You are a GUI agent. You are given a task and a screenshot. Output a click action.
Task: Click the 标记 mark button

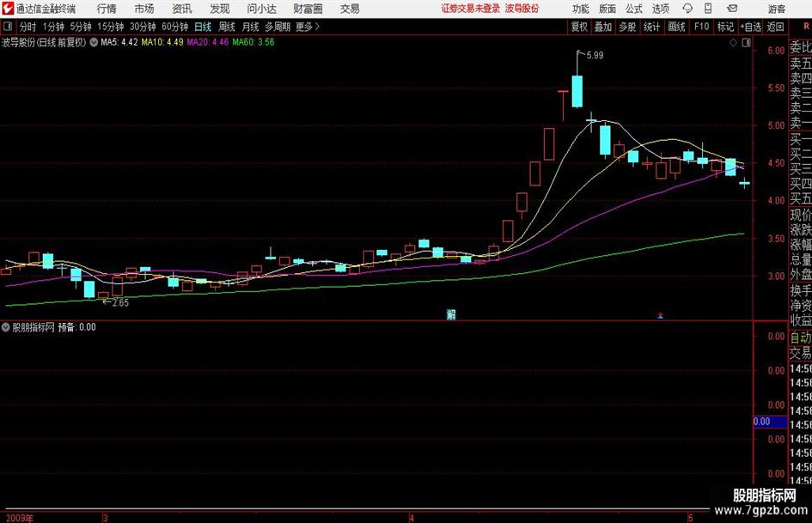(725, 27)
